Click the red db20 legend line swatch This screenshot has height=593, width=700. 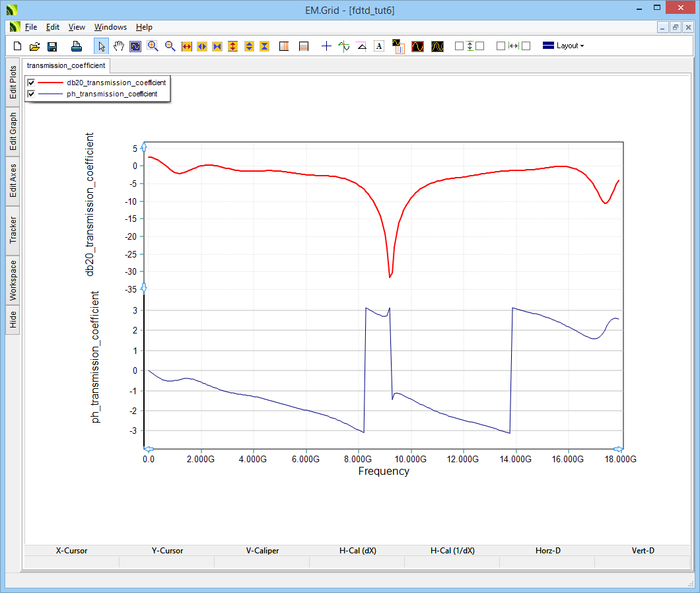tap(50, 83)
